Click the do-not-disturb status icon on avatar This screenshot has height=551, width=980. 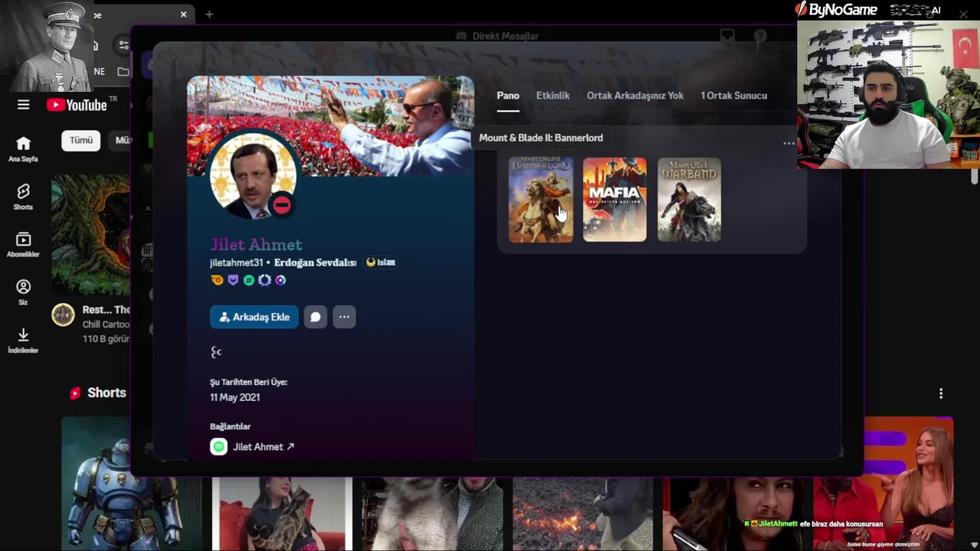pos(282,204)
